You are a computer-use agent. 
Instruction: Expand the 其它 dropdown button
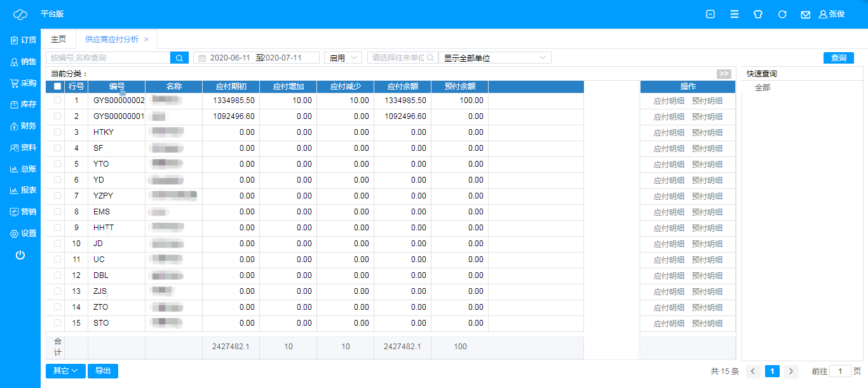pyautogui.click(x=65, y=371)
